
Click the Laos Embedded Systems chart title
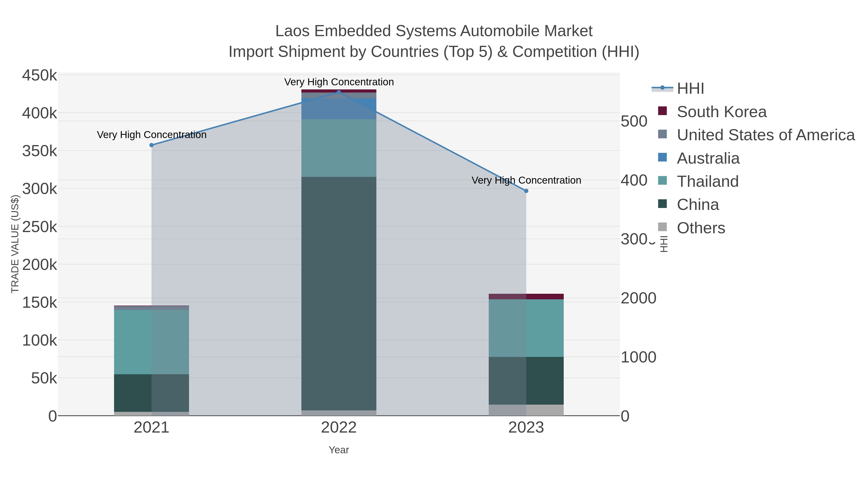point(434,31)
